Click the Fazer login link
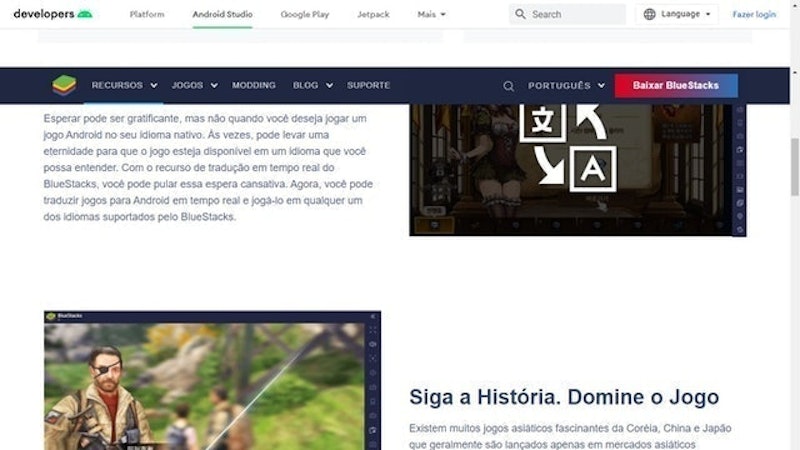This screenshot has width=800, height=450. (x=754, y=14)
